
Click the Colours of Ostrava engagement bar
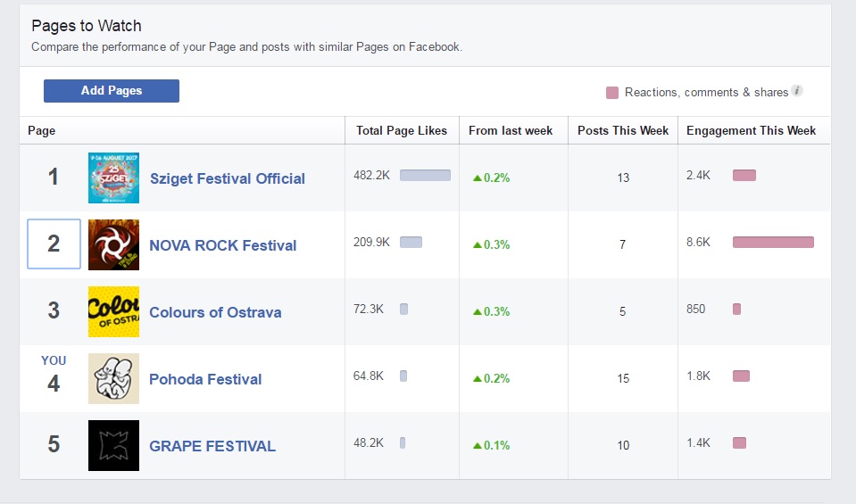737,310
